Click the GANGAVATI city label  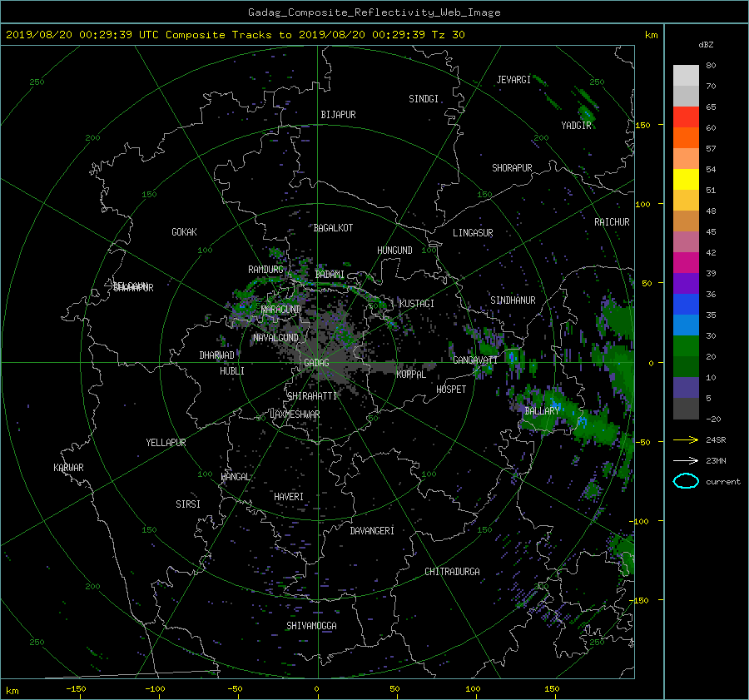(475, 360)
